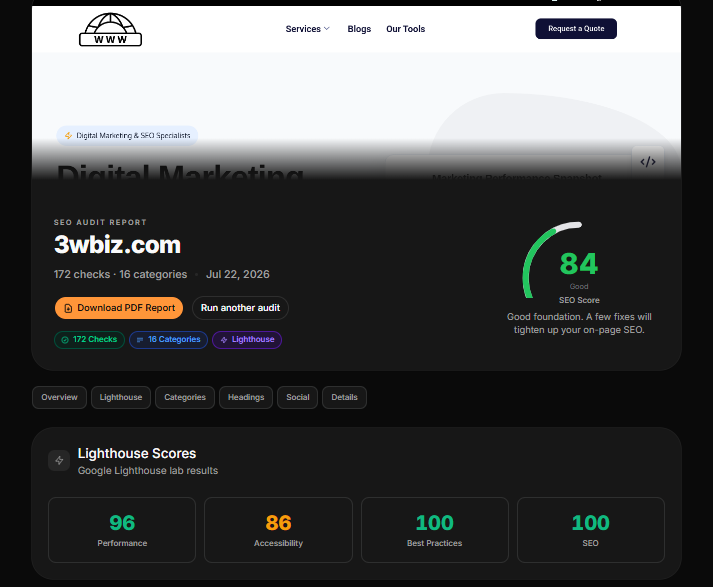
Task: Click the WWW globe logo
Action: click(x=110, y=30)
